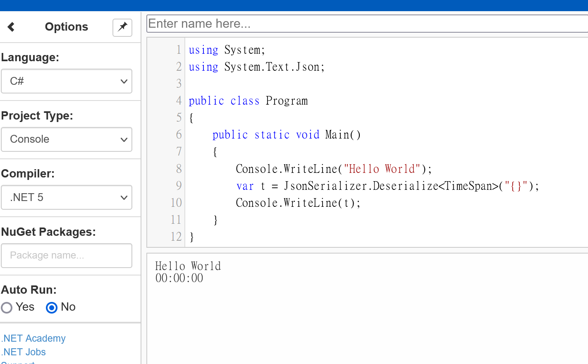Click line 2 'using System.Text.Json;'

[257, 67]
